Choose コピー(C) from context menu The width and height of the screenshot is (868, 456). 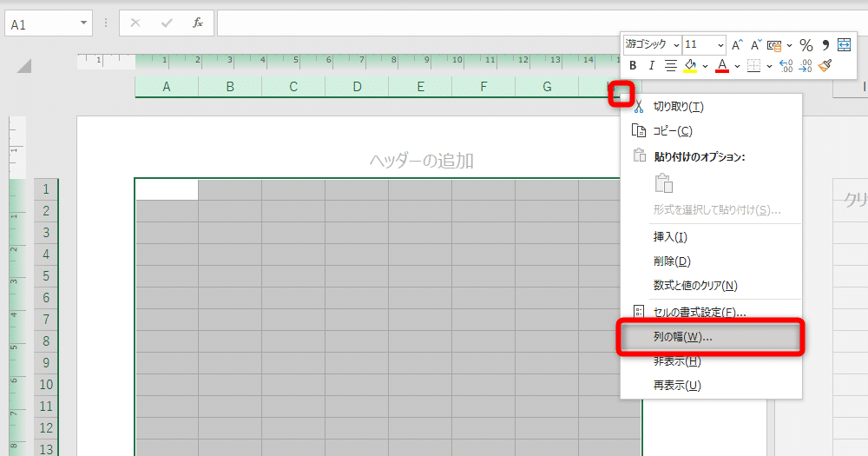[712, 131]
